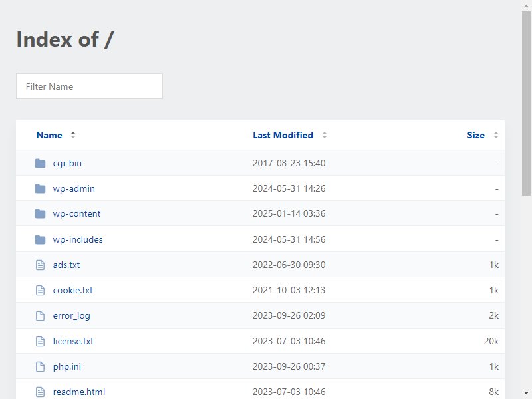Viewport: 532px width, 399px height.
Task: Toggle sort arrows next to Size
Action: click(495, 135)
